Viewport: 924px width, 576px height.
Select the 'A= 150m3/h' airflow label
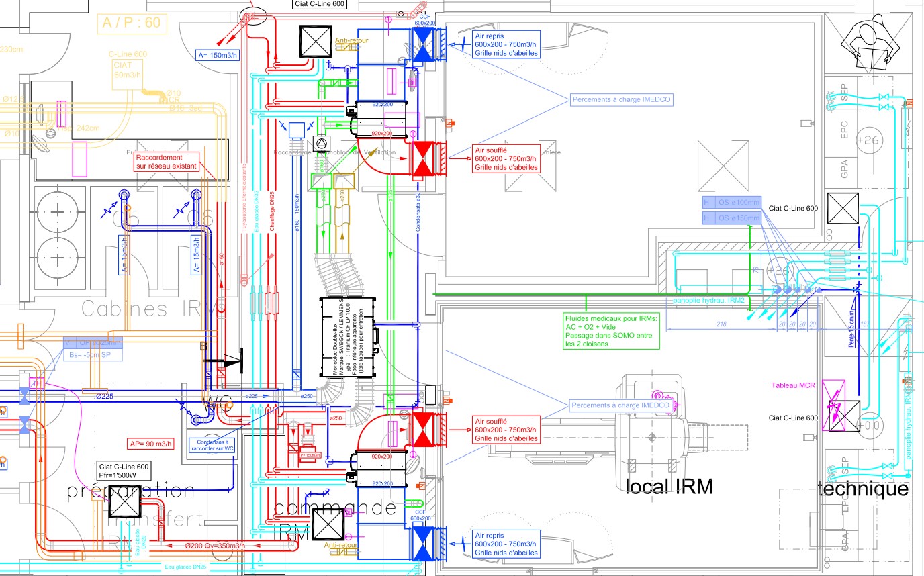point(217,55)
